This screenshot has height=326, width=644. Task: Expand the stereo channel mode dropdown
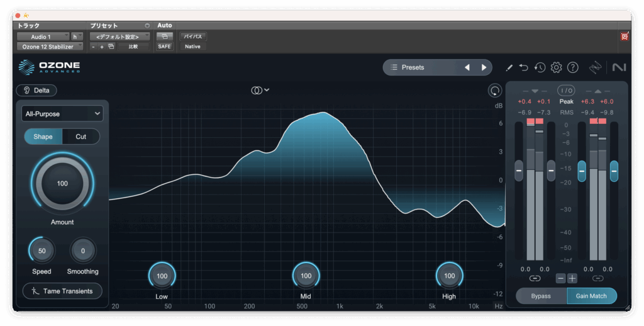[260, 90]
